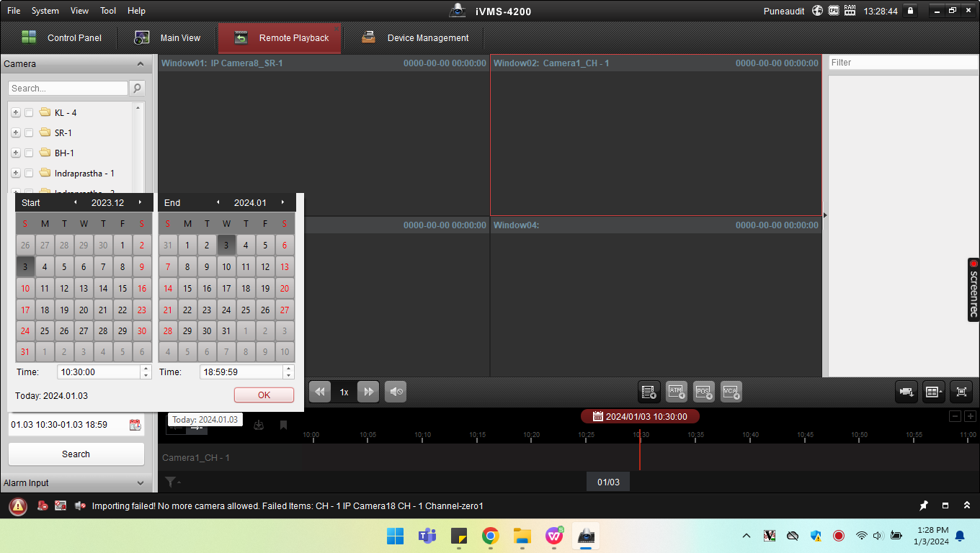The width and height of the screenshot is (980, 553).
Task: Click the calendar icon beside date range
Action: pyautogui.click(x=135, y=425)
